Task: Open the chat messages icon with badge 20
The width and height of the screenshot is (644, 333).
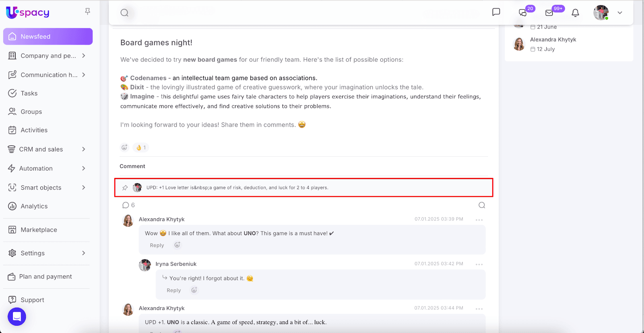Action: [x=523, y=13]
